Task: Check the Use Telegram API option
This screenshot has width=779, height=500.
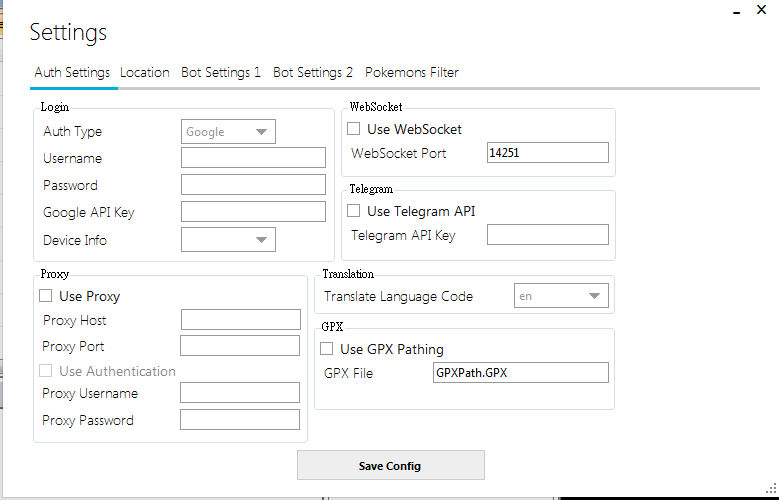Action: pyautogui.click(x=354, y=211)
